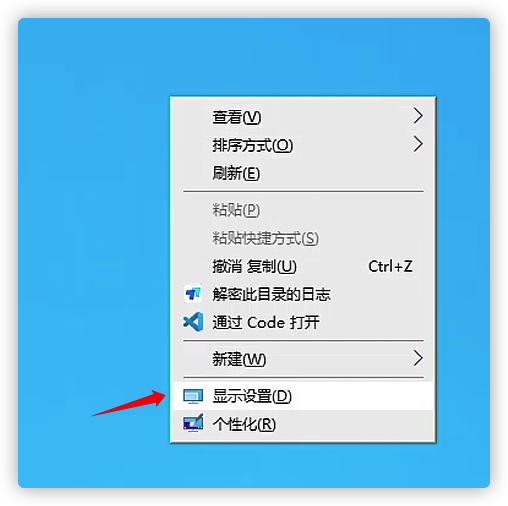Screen dimensions: 508x506
Task: Select the 解密此目录的日志 text entry
Action: [271, 294]
